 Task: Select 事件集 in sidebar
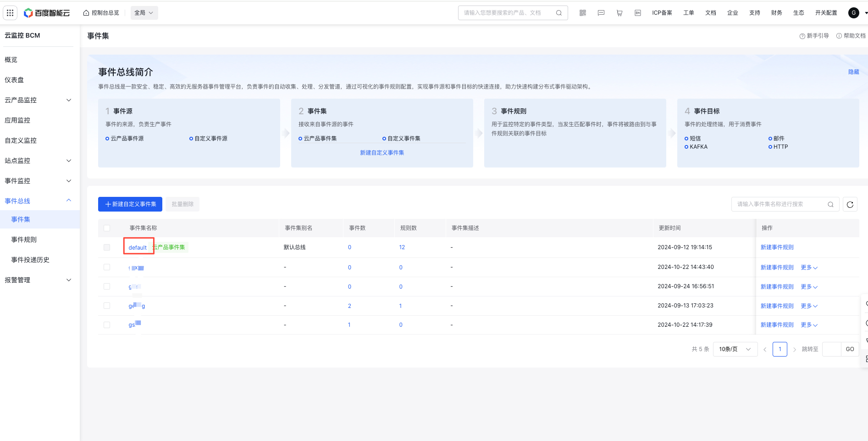pos(40,219)
